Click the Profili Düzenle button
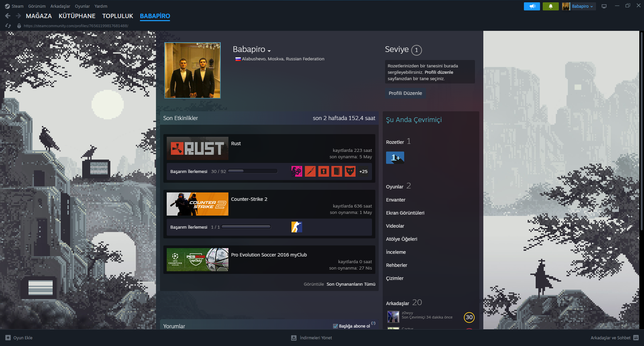The image size is (644, 346). point(405,93)
